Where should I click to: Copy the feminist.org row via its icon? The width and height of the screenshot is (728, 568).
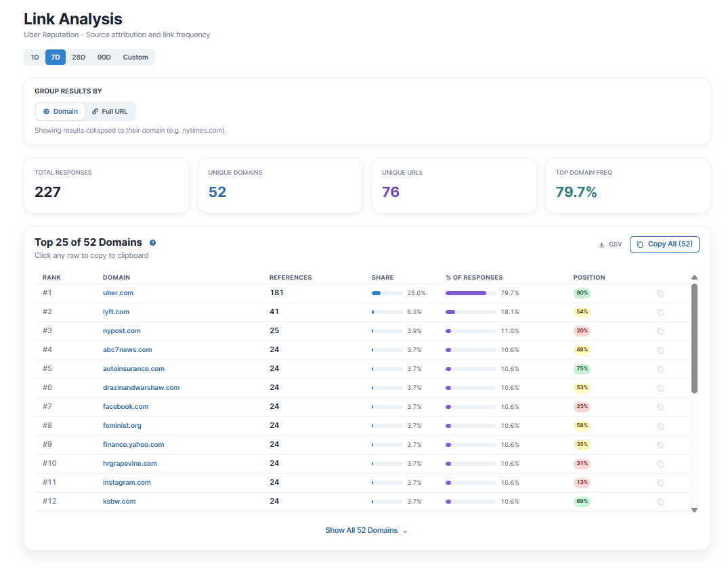[660, 426]
